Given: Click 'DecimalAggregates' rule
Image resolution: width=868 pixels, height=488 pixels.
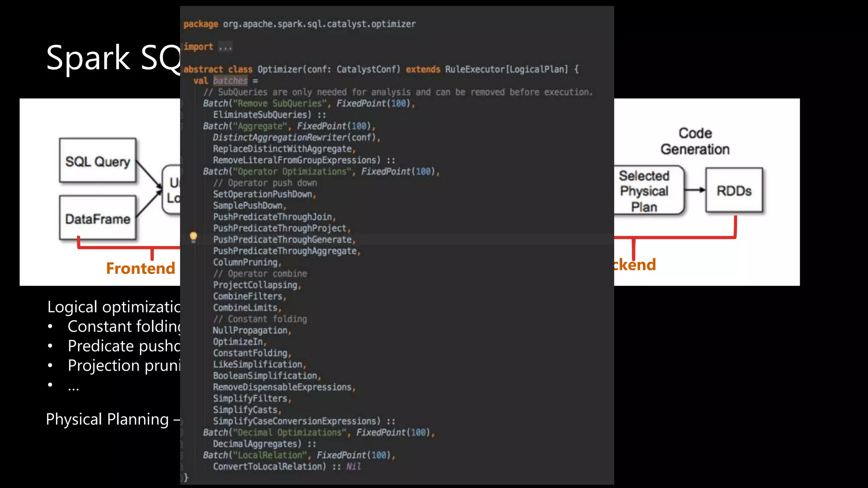Looking at the screenshot, I should pyautogui.click(x=255, y=444).
